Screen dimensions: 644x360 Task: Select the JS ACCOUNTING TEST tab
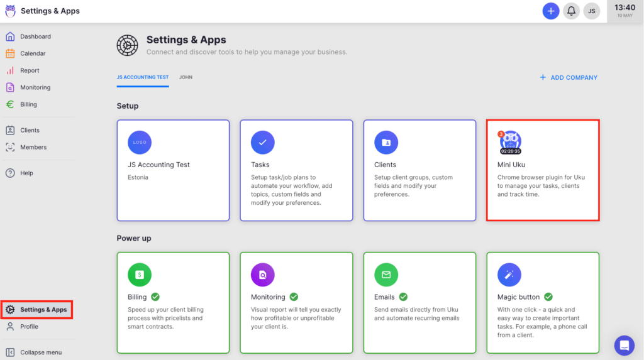pyautogui.click(x=143, y=77)
